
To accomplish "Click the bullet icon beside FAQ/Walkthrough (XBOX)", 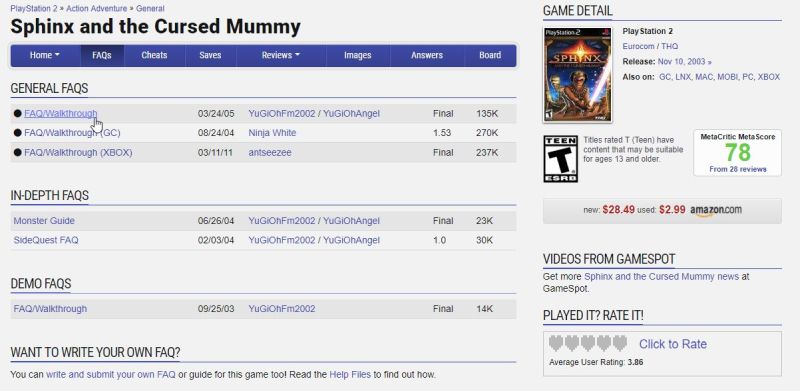I will 17,152.
